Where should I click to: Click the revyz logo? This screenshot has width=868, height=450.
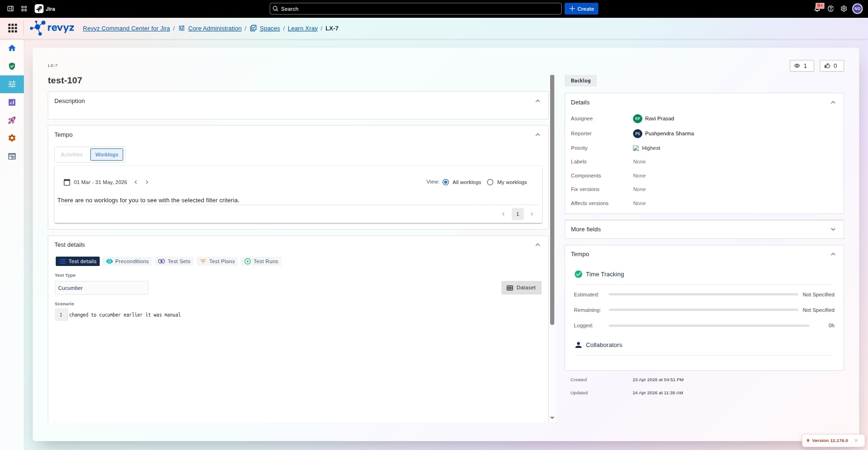pyautogui.click(x=52, y=28)
